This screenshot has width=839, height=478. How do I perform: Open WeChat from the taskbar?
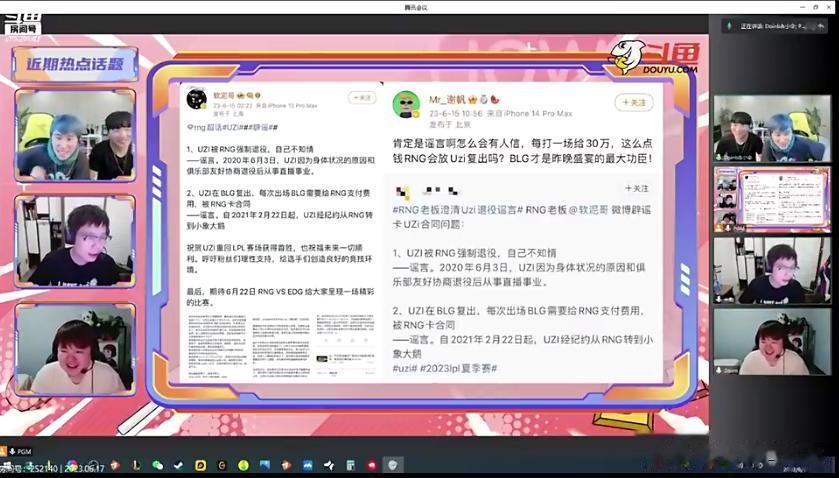tap(157, 465)
